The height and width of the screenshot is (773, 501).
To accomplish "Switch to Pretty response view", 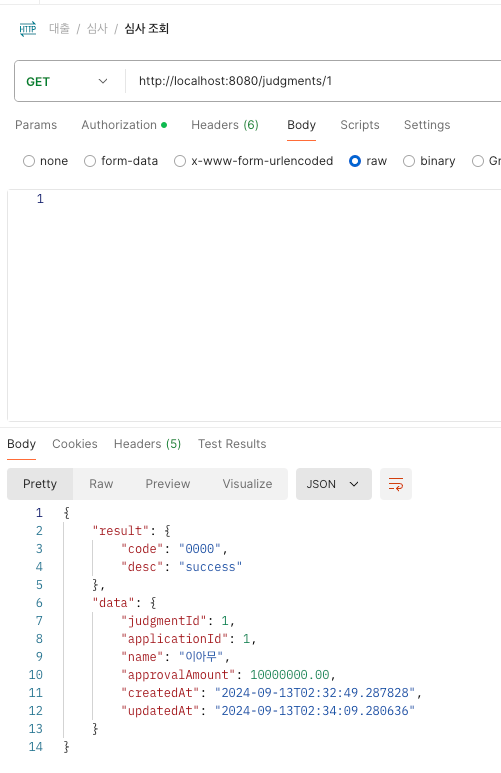I will (x=40, y=484).
